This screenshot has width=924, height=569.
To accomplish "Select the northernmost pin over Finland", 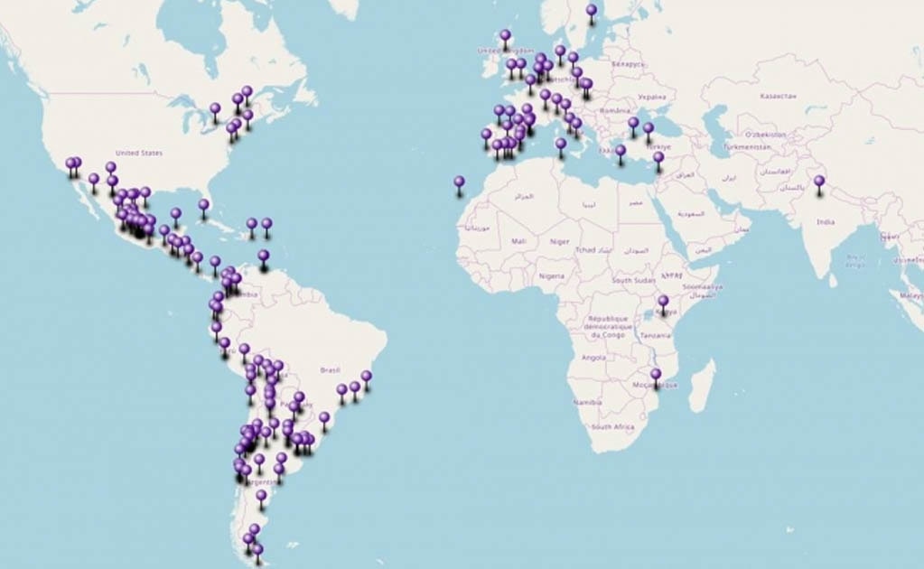I will point(590,9).
